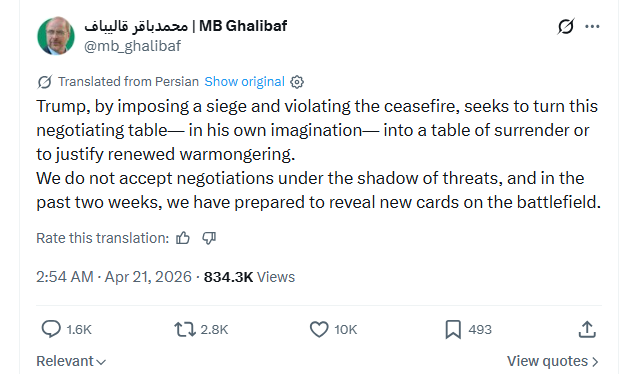Show the original Persian text
The height and width of the screenshot is (374, 630).
pos(244,82)
